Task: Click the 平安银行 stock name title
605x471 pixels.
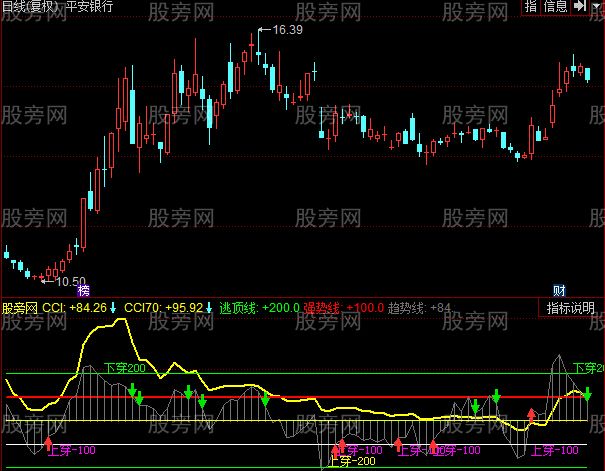Action: 89,6
